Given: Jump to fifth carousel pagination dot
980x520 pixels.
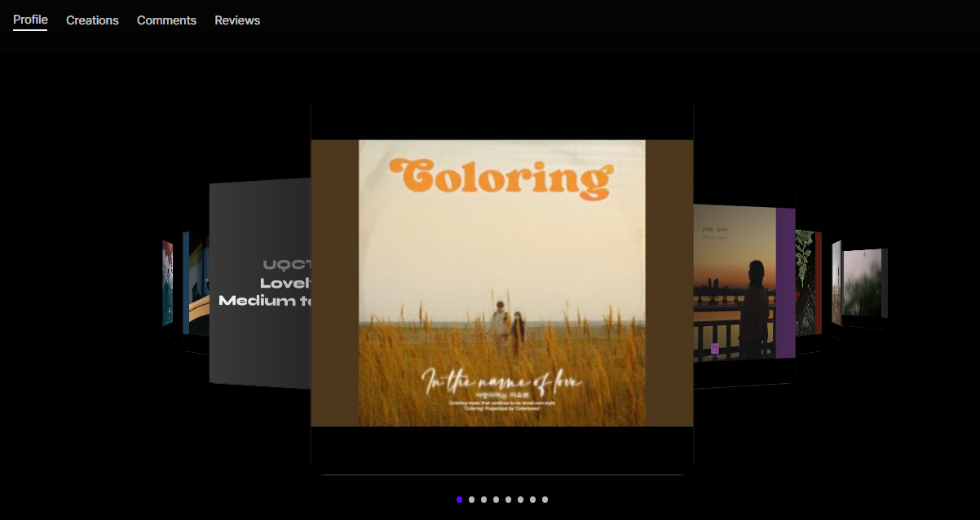Looking at the screenshot, I should [x=508, y=500].
